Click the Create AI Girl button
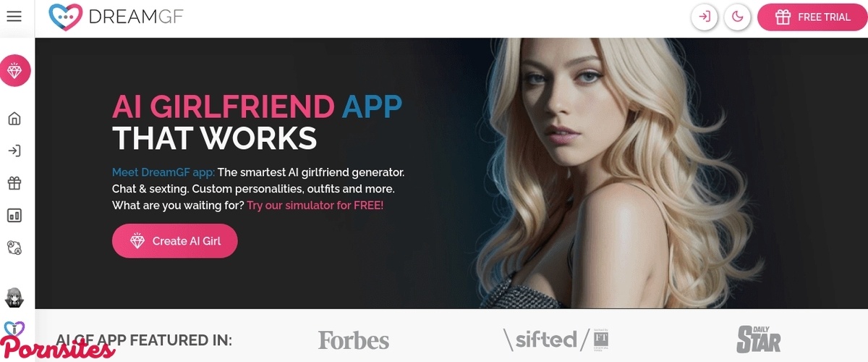Screen dimensions: 868x362 174,241
